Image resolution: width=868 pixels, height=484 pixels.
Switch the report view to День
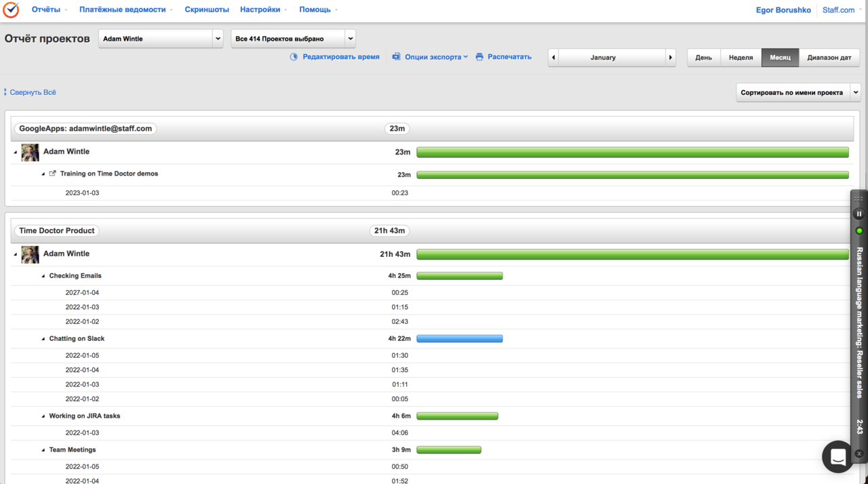tap(704, 58)
